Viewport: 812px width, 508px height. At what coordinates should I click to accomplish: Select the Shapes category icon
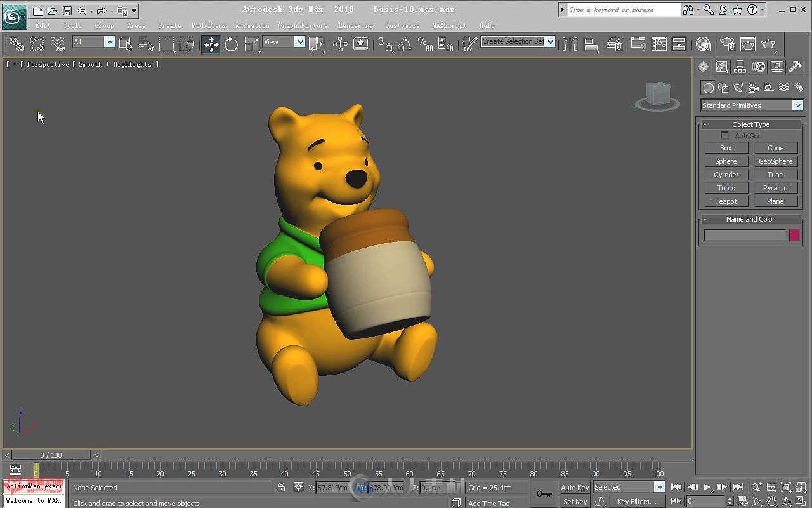723,88
